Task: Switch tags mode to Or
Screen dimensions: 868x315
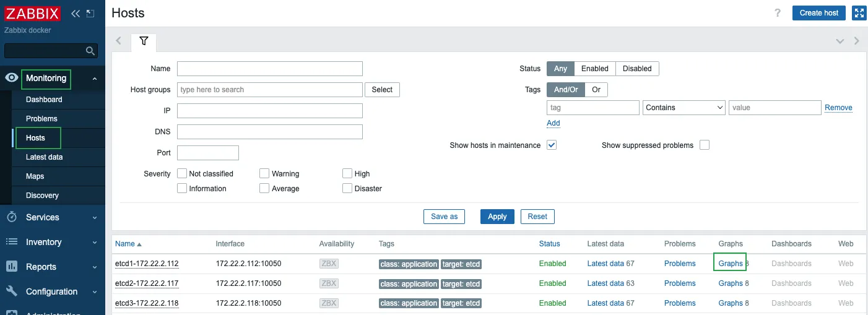Action: [x=596, y=90]
